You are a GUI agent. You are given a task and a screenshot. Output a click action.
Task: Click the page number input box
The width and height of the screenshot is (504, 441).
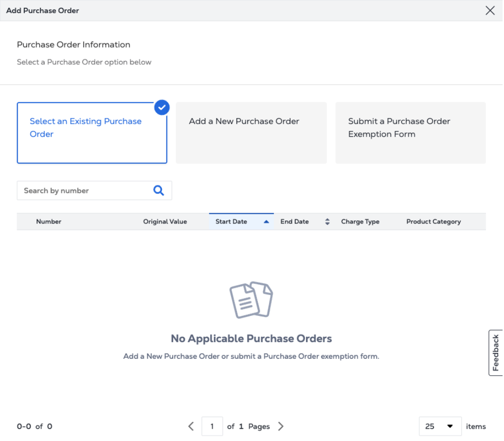pyautogui.click(x=212, y=426)
